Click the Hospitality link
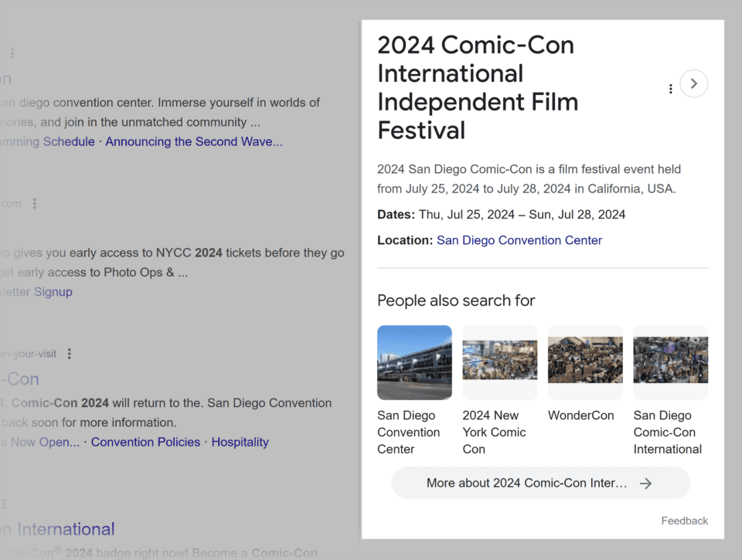Image resolution: width=742 pixels, height=560 pixels. 240,442
